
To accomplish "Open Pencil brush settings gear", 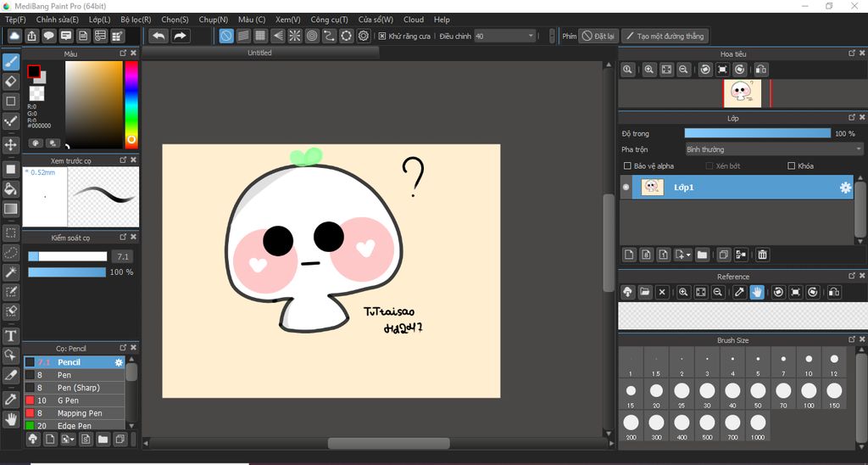I will 119,362.
